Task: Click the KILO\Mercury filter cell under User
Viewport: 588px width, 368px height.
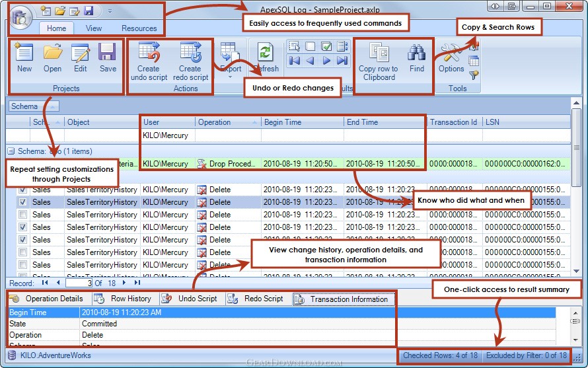Action: point(168,135)
